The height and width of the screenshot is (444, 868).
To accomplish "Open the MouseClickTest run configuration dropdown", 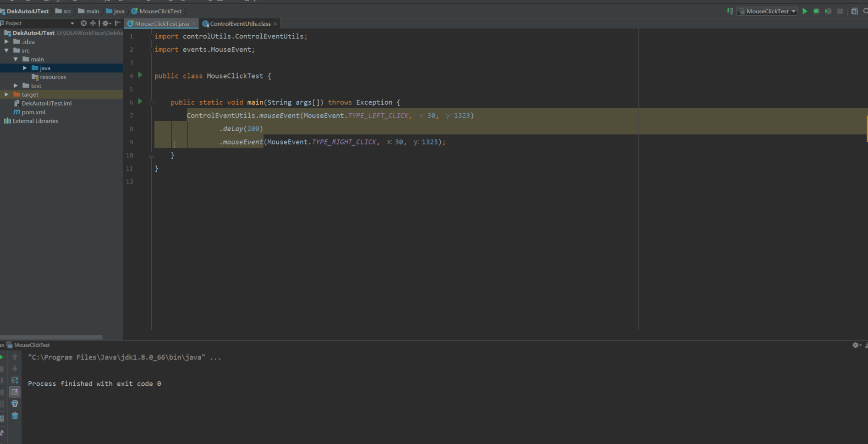I will point(768,11).
